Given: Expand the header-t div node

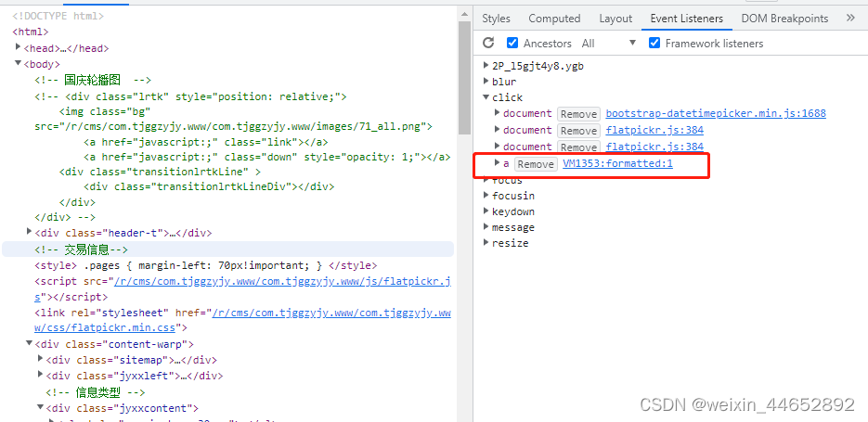Looking at the screenshot, I should tap(30, 232).
